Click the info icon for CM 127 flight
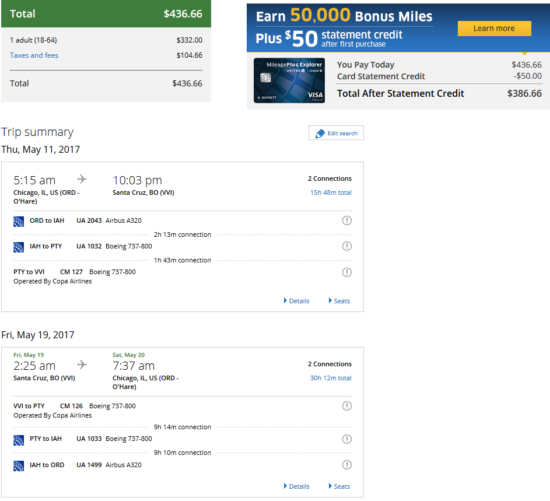This screenshot has width=550, height=501. [x=347, y=272]
